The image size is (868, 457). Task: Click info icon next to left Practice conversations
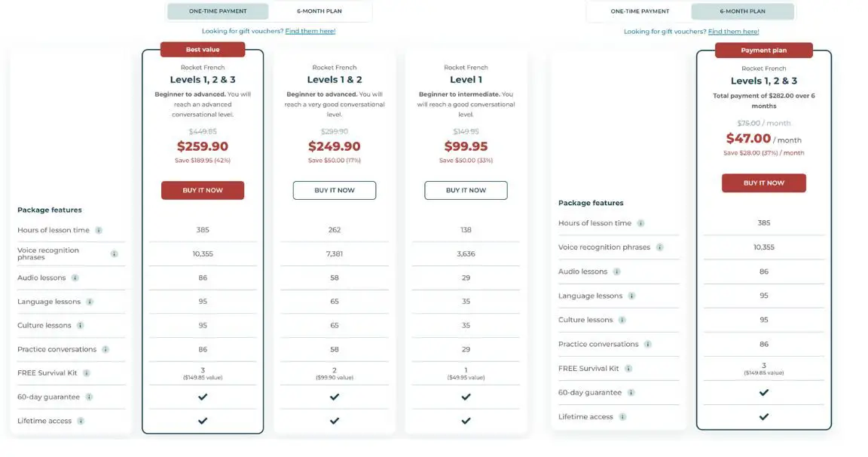[x=105, y=349]
